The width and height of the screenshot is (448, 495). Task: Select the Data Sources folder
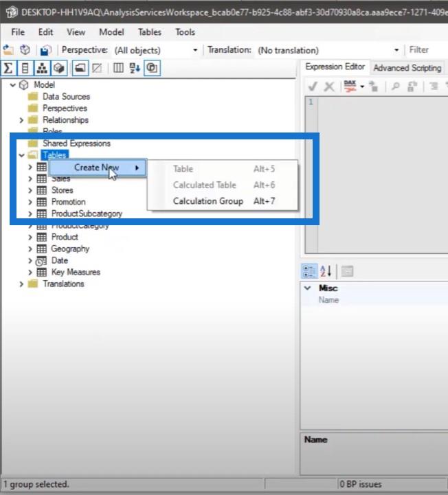point(67,97)
